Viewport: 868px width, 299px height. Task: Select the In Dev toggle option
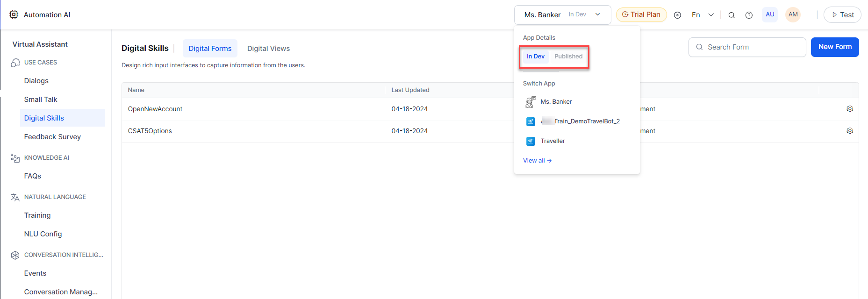pyautogui.click(x=536, y=57)
